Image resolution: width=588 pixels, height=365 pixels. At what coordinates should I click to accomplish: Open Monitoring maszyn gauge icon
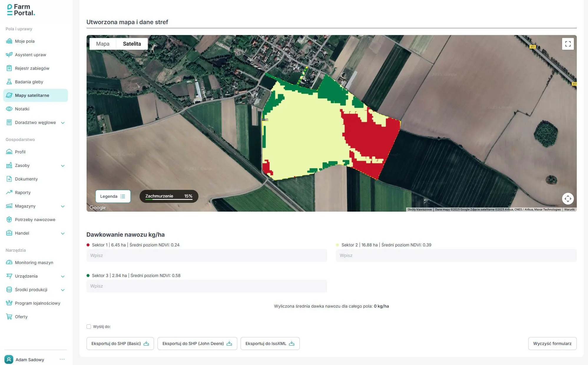(9, 263)
